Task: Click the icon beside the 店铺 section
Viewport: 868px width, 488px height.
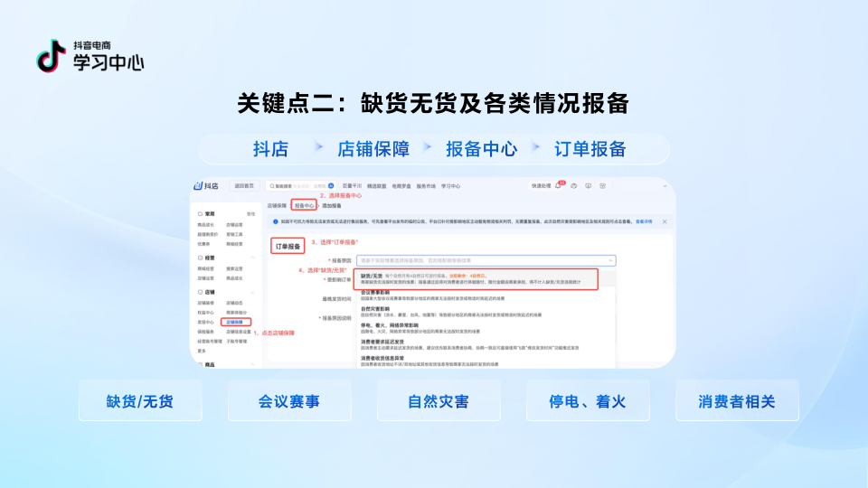Action: coord(200,292)
